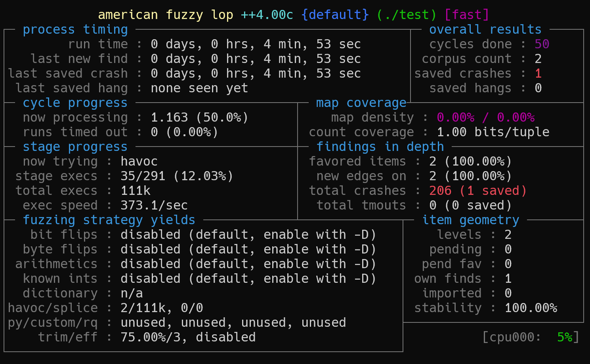
Task: Click the green cpu000 usage percentage
Action: coord(565,337)
